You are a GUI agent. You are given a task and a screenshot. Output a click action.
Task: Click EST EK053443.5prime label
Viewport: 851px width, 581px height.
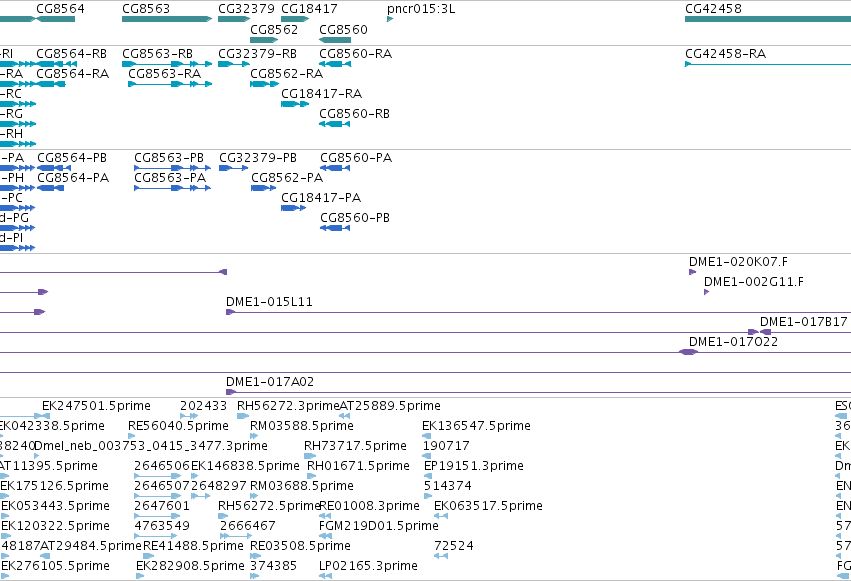[55, 506]
